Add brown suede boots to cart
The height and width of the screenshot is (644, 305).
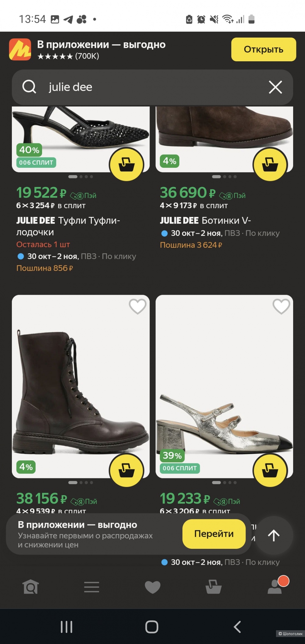270,164
